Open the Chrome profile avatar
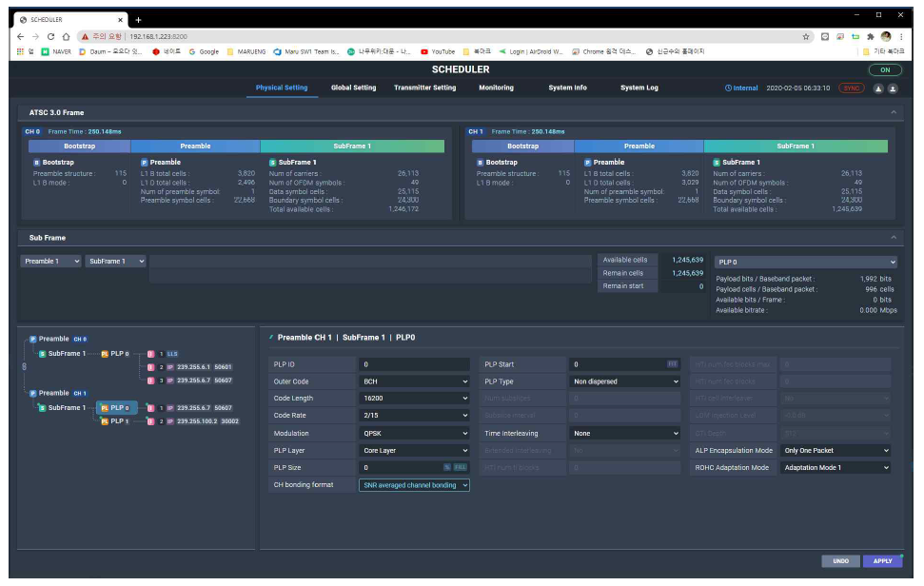 886,36
